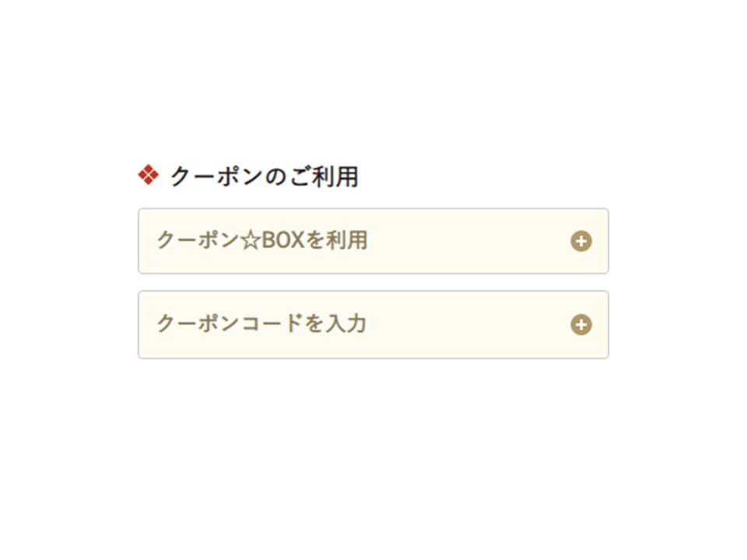Viewport: 747px width, 560px height.
Task: Click the first クーポン word in BOX row
Action: click(198, 241)
